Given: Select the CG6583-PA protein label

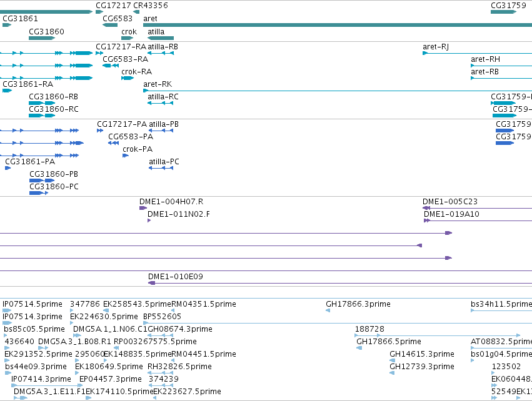Looking at the screenshot, I should pos(131,137).
